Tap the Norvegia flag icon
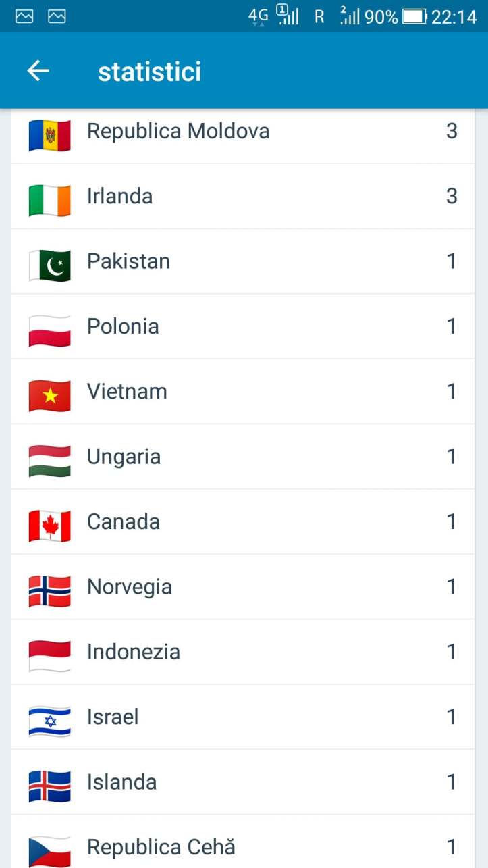 [x=49, y=590]
